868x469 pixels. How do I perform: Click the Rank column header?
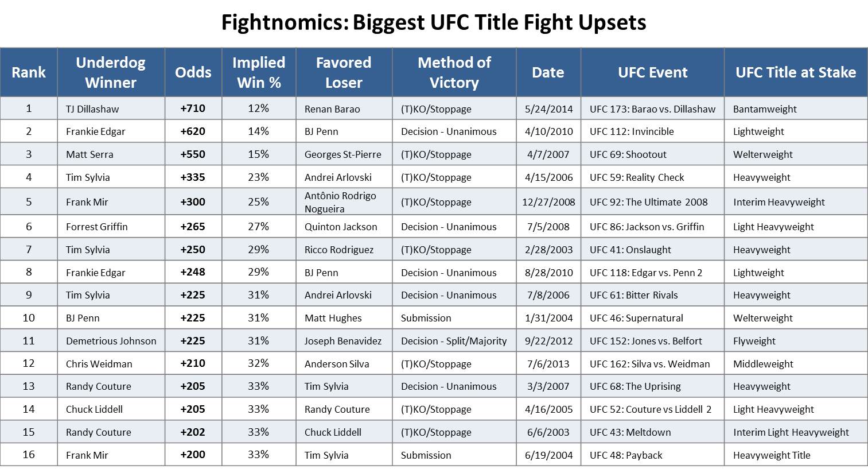coord(29,72)
